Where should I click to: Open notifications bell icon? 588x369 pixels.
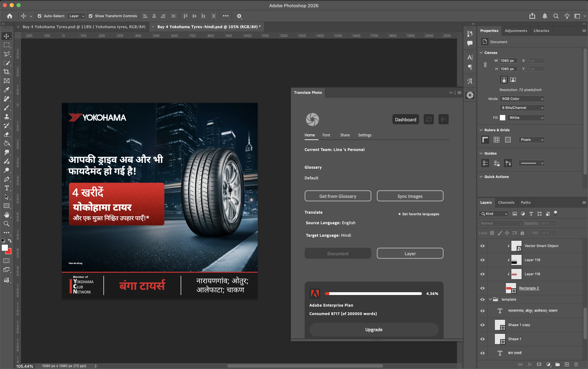545,16
